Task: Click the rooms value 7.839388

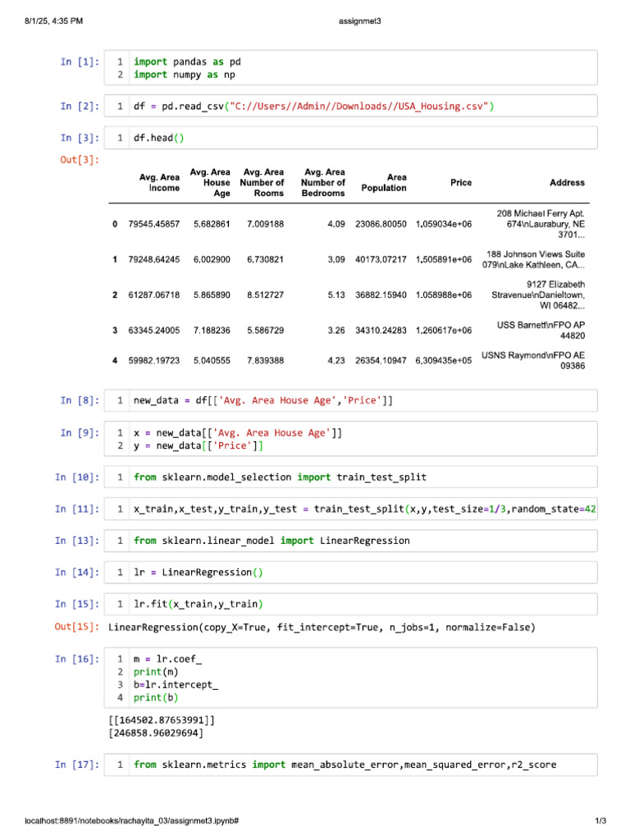Action: pyautogui.click(x=266, y=361)
